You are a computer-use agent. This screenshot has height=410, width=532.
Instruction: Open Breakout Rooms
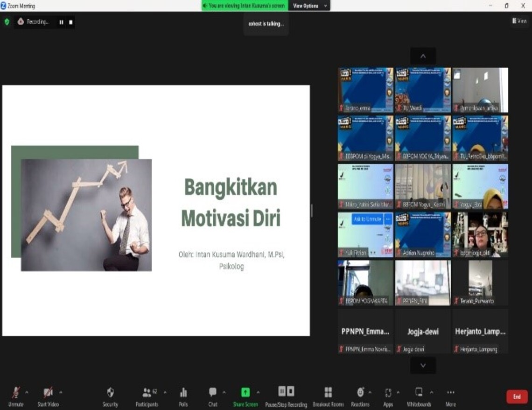(x=328, y=393)
